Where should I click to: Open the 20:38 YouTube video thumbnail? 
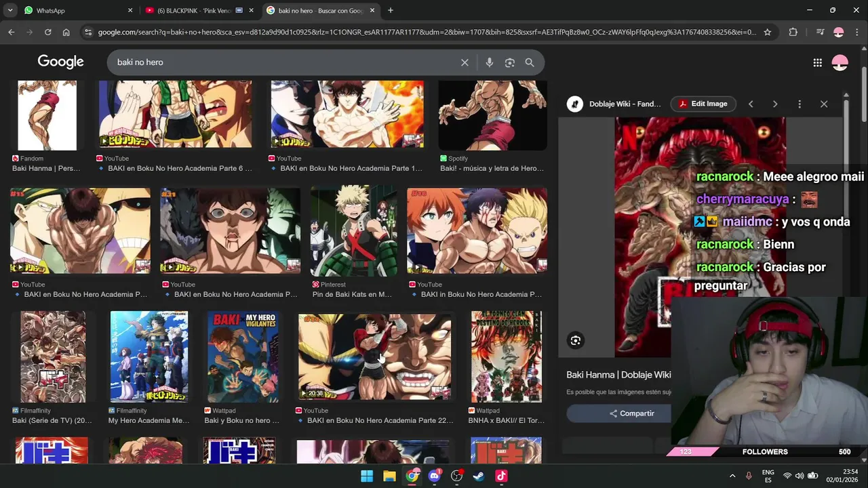374,357
